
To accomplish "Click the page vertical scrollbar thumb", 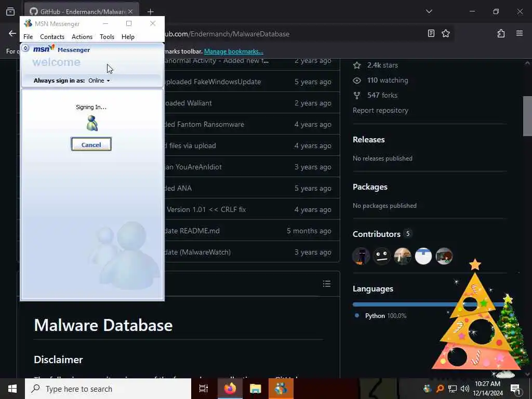I will pos(527,116).
